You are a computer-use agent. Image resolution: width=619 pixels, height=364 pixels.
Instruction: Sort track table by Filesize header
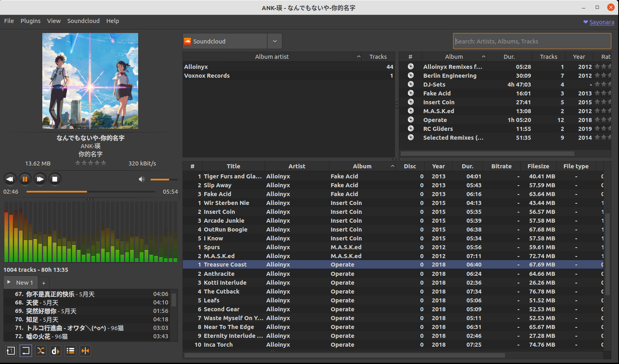(538, 166)
